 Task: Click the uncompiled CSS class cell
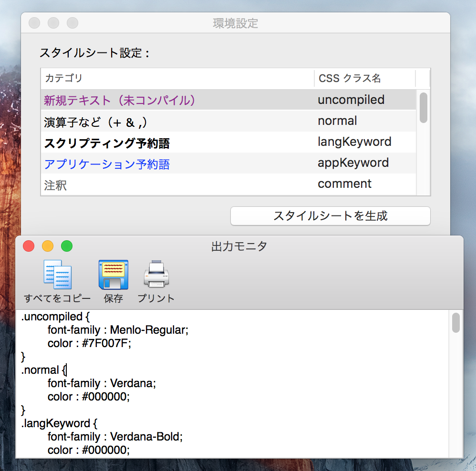coord(351,100)
